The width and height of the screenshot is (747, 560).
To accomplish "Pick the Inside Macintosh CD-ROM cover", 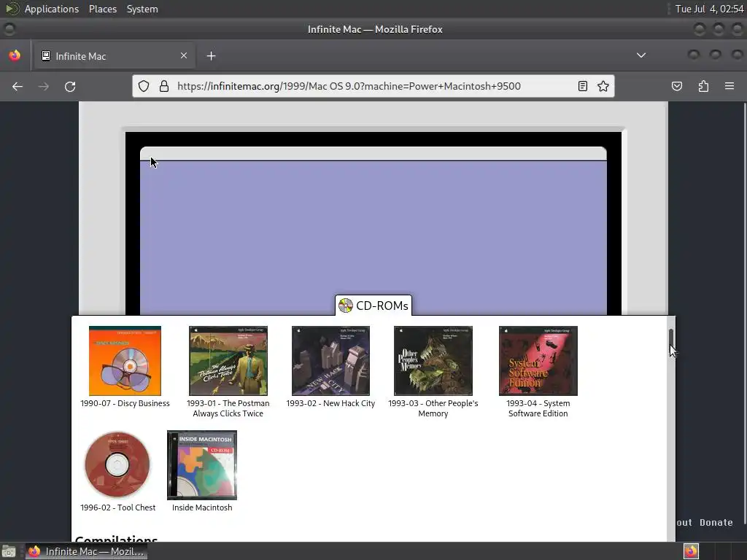I will 202,465.
